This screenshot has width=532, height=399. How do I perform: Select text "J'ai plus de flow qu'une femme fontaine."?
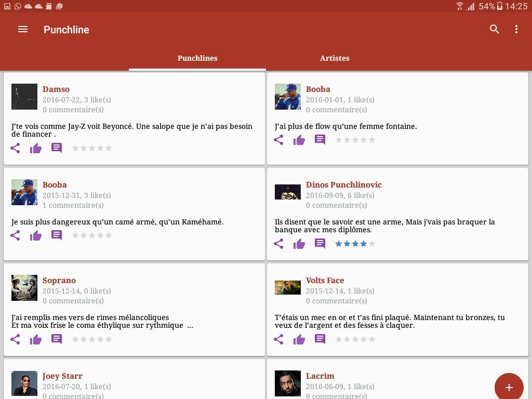point(345,126)
